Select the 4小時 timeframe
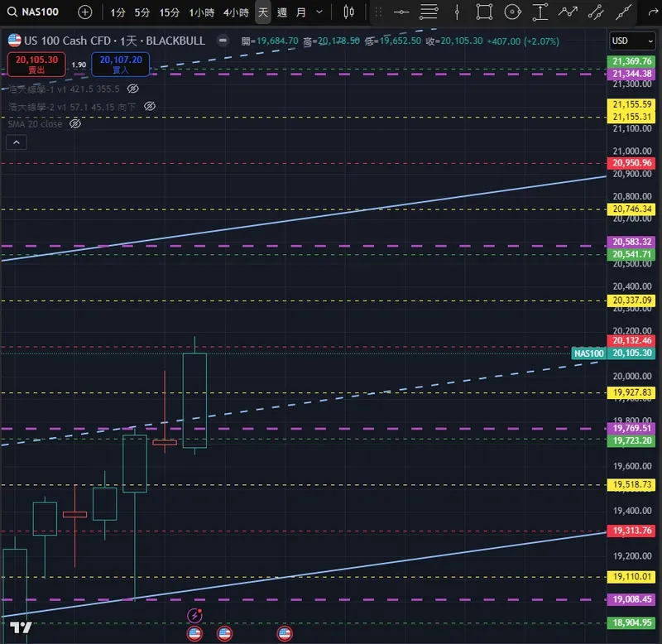The width and height of the screenshot is (662, 644). pos(236,12)
